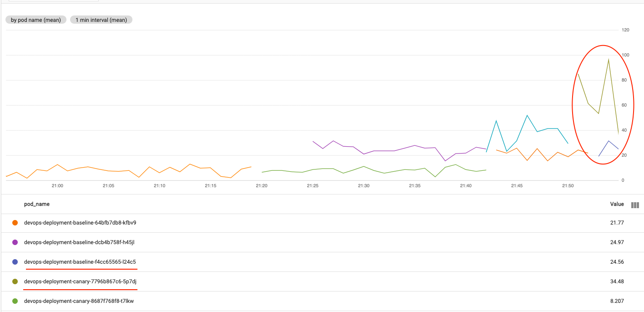Click the 21:30 time axis label
The height and width of the screenshot is (312, 644).
(364, 186)
